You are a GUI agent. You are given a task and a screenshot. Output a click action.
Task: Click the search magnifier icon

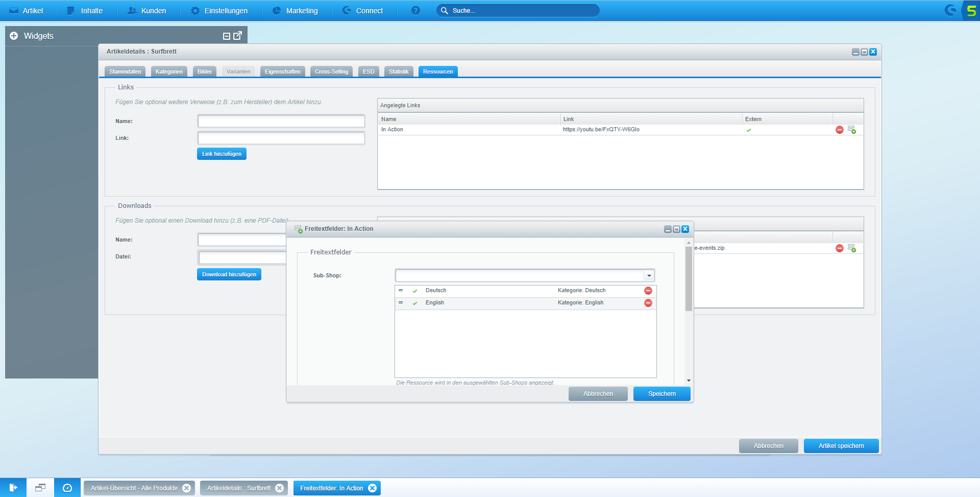point(444,11)
